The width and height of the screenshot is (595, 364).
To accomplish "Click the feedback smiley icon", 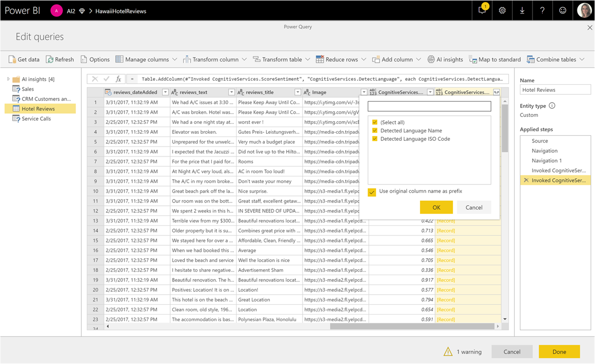I will pyautogui.click(x=563, y=11).
